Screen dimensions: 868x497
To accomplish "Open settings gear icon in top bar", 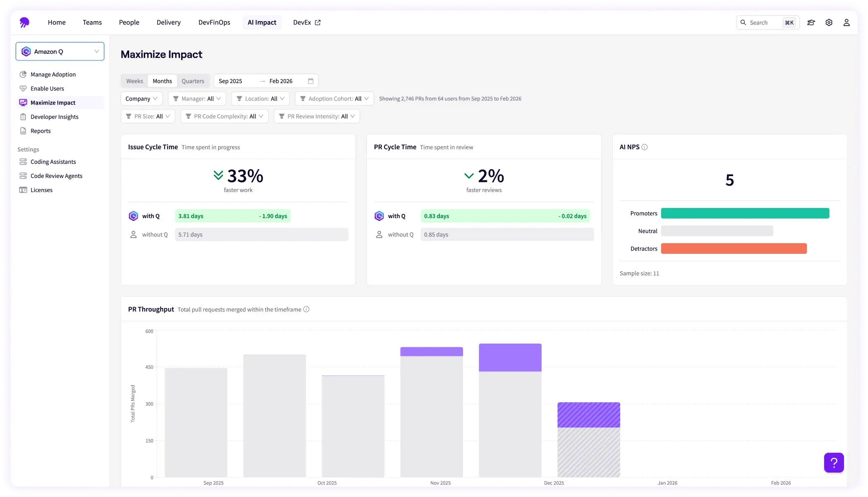I will point(829,23).
